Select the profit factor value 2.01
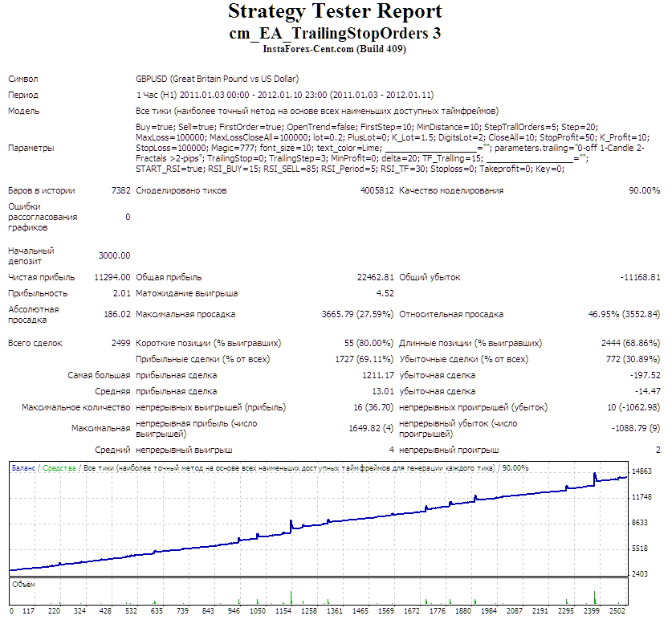The width and height of the screenshot is (672, 620). [122, 293]
